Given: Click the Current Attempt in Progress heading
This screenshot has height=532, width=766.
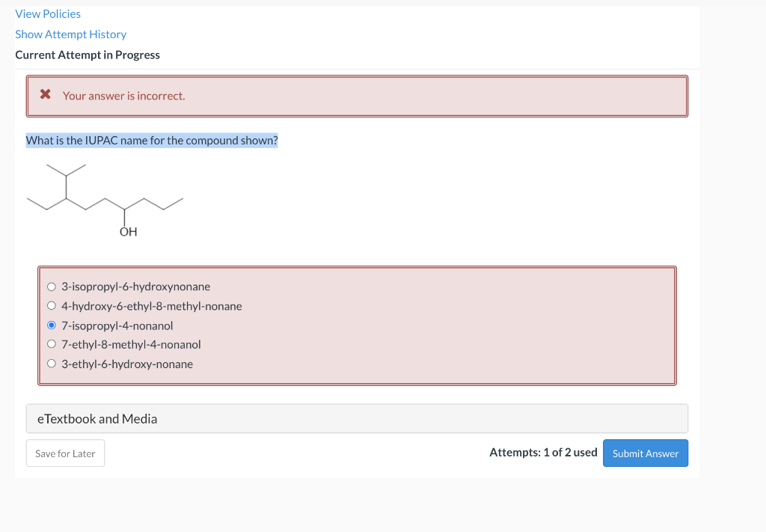Looking at the screenshot, I should coord(87,55).
